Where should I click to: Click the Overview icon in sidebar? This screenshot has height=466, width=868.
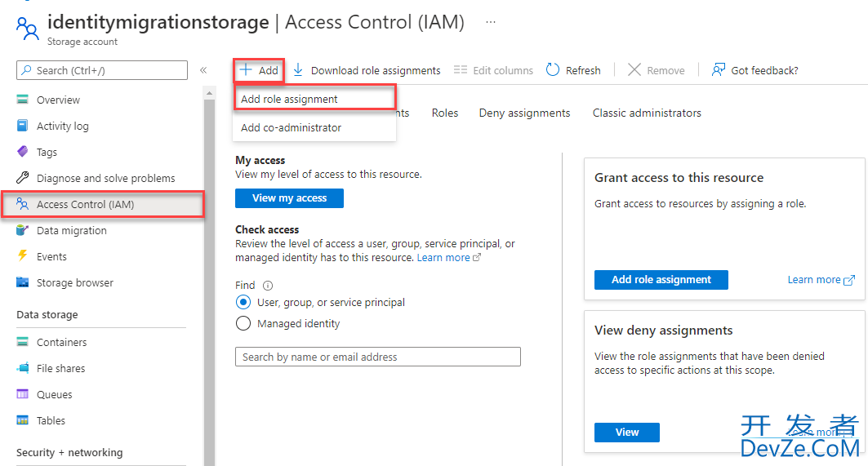(x=22, y=100)
